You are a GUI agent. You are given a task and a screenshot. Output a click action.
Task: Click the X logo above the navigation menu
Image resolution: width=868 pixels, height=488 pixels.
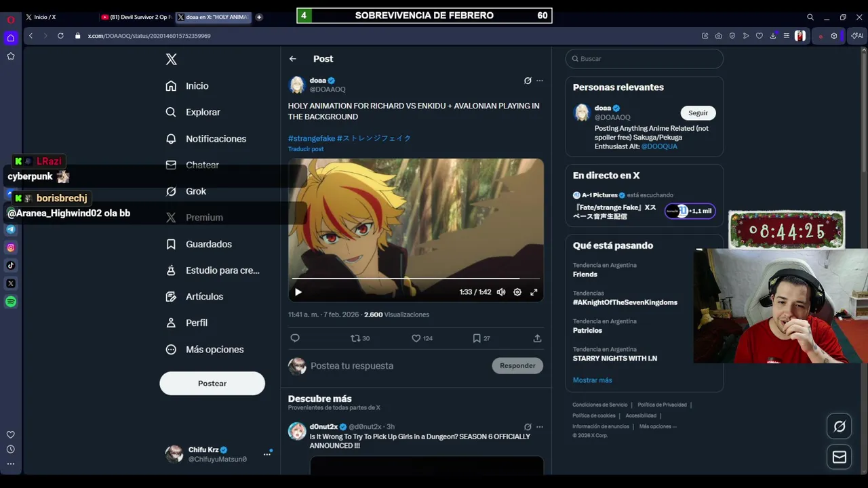(x=172, y=60)
